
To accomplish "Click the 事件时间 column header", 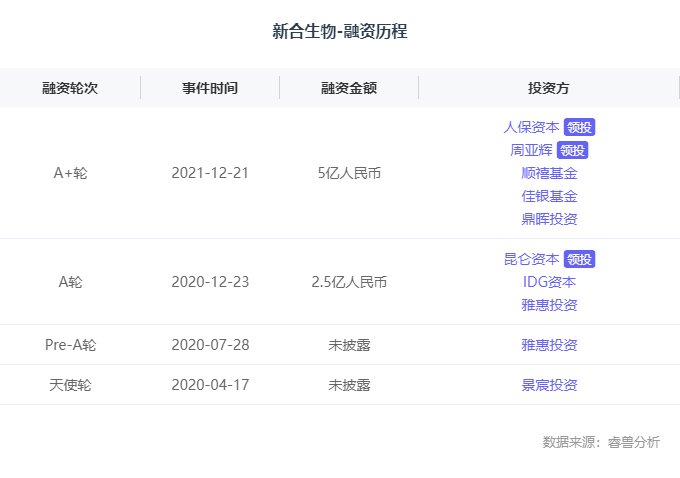I will 210,88.
